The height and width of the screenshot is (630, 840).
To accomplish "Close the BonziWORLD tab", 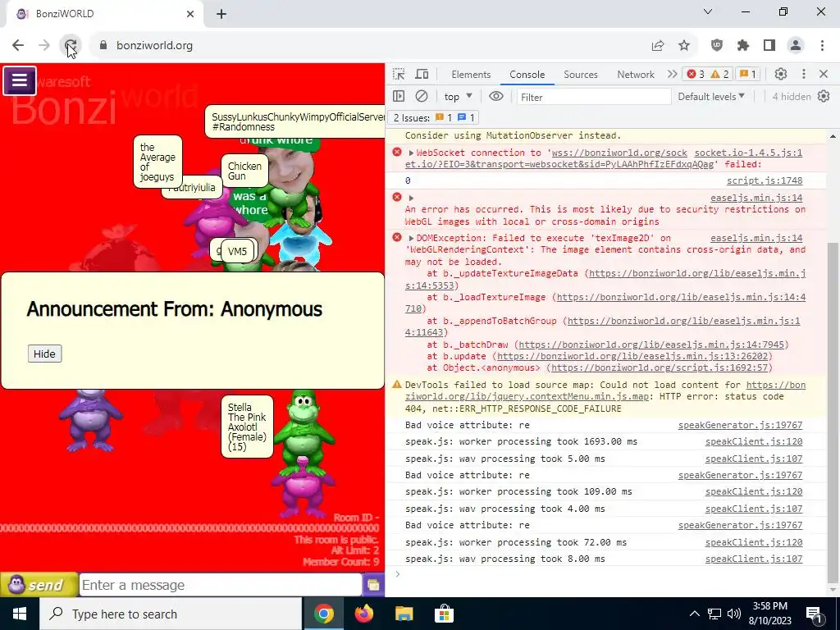I will pyautogui.click(x=190, y=15).
